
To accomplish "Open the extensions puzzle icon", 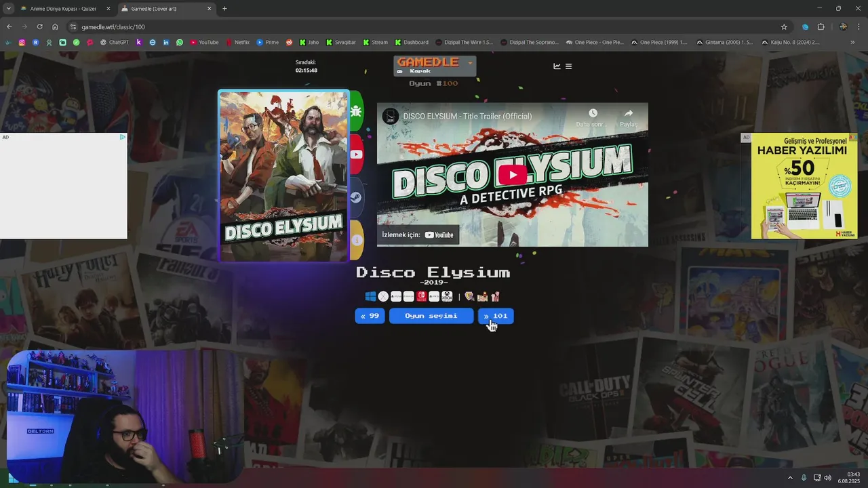I will [x=821, y=27].
